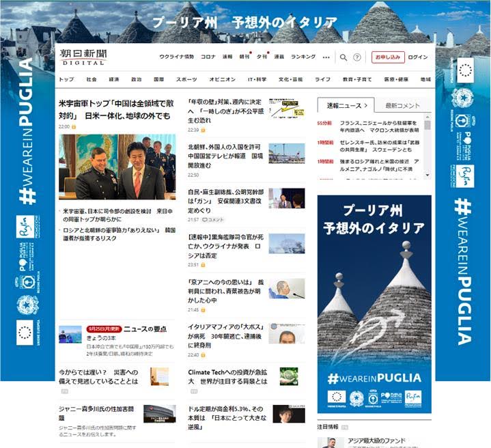Click the scroll up arrow in news list

click(427, 117)
